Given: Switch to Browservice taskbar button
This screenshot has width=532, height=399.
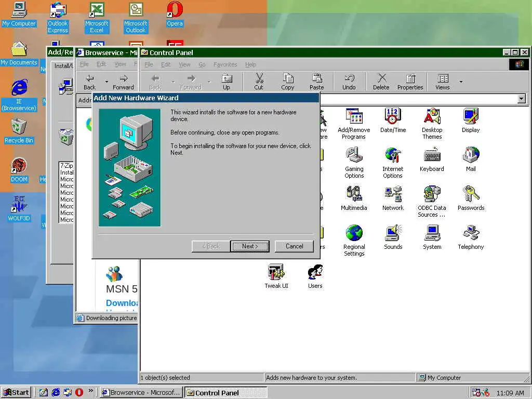Looking at the screenshot, I should tap(141, 393).
